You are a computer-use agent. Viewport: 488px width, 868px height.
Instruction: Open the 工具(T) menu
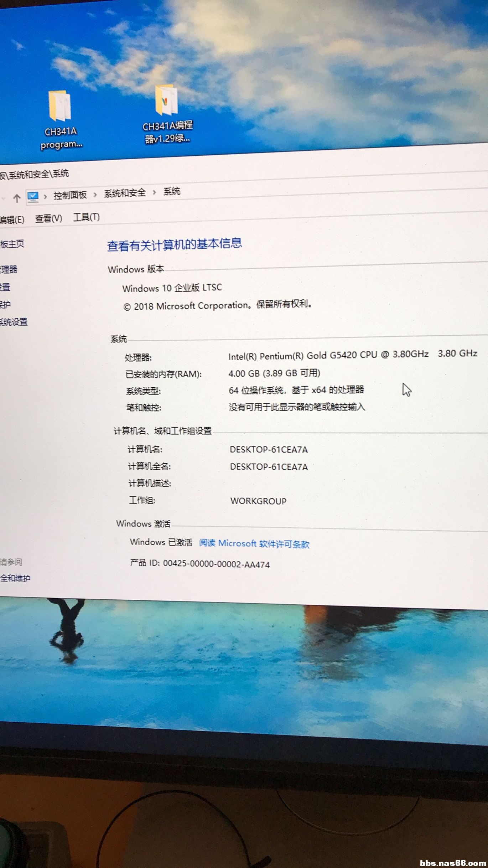pyautogui.click(x=86, y=217)
